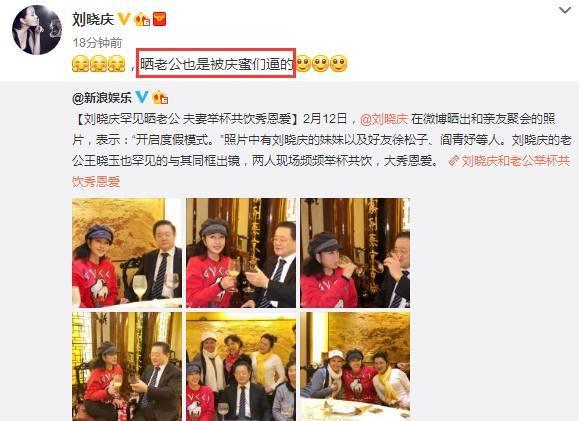The height and width of the screenshot is (421, 579).
Task: Open second photo showing couple clinking glasses
Action: [241, 253]
